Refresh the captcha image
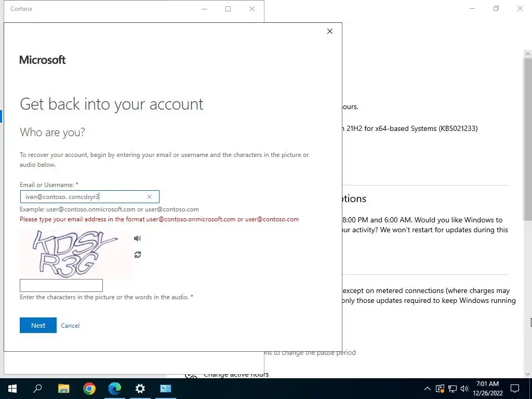The width and height of the screenshot is (532, 399). (x=137, y=255)
